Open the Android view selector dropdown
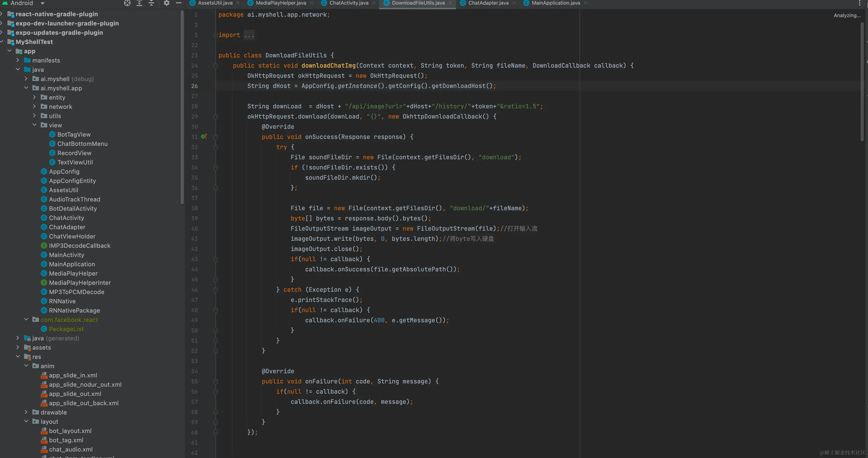Viewport: 868px width, 458px height. pos(42,3)
